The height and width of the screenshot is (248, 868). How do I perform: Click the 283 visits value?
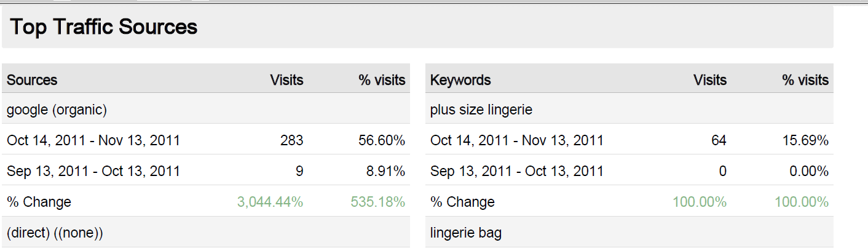tap(292, 140)
